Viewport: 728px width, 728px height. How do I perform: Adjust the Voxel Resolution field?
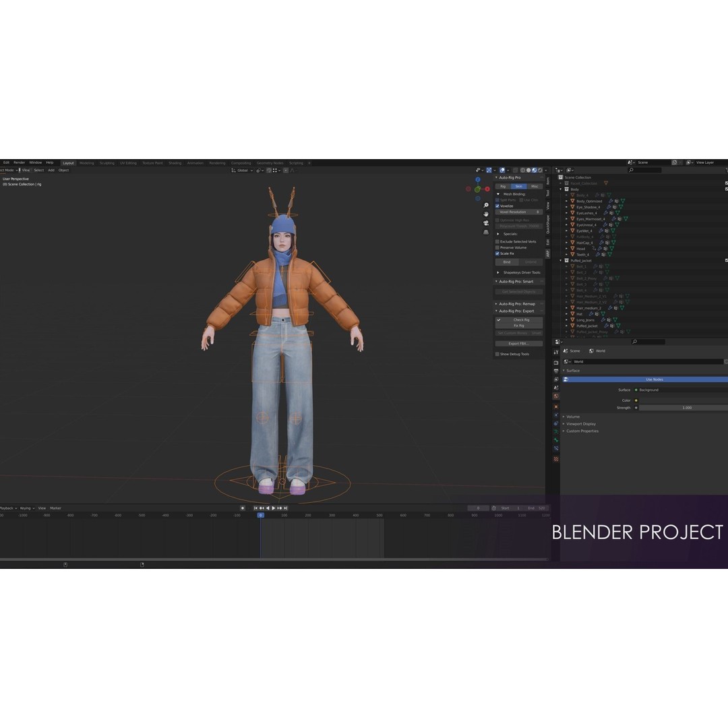tap(519, 212)
